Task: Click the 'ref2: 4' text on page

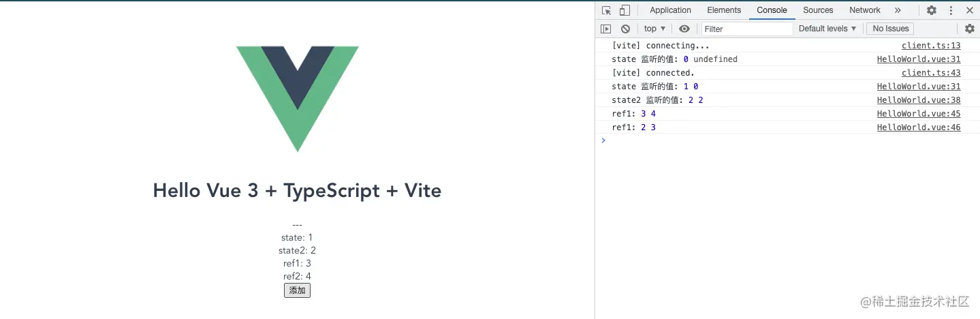Action: (x=297, y=277)
